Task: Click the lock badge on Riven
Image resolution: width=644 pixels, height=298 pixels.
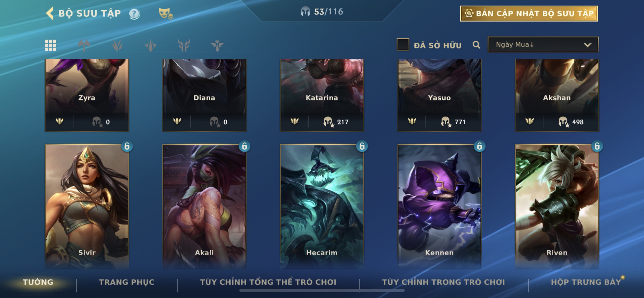Action: [x=597, y=146]
